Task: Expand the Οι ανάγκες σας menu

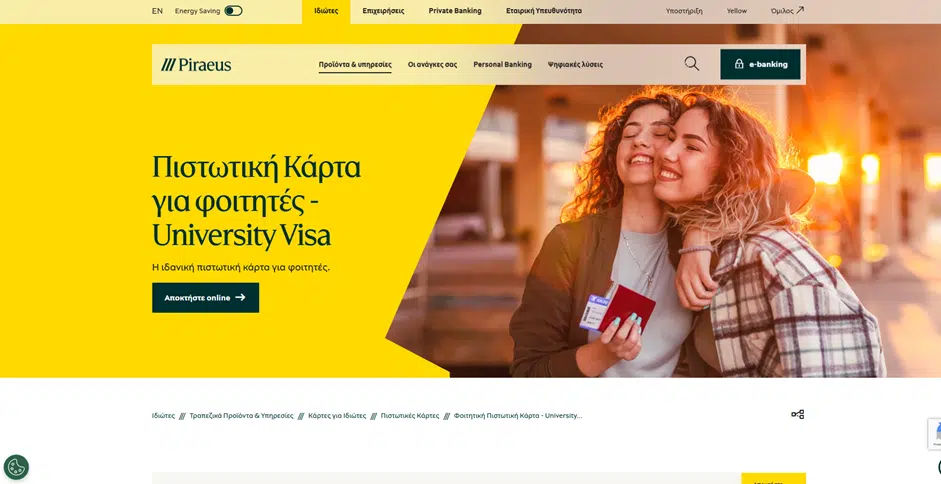Action: 432,64
